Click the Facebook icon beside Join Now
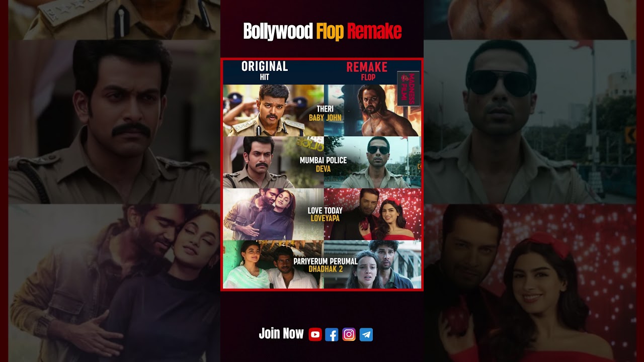 (332, 334)
